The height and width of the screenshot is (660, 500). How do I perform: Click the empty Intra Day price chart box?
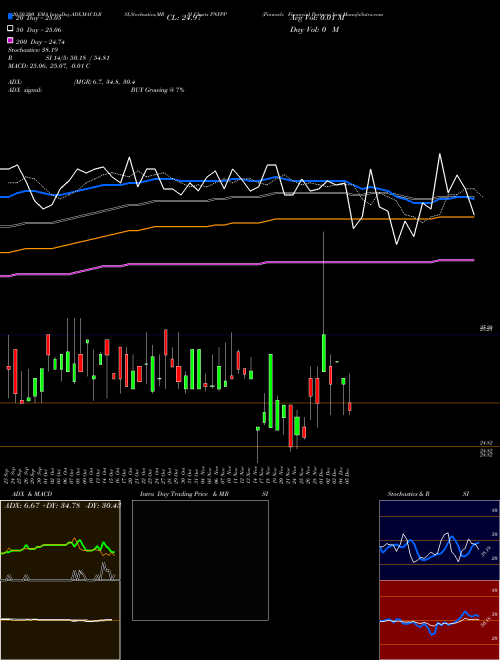(200, 560)
